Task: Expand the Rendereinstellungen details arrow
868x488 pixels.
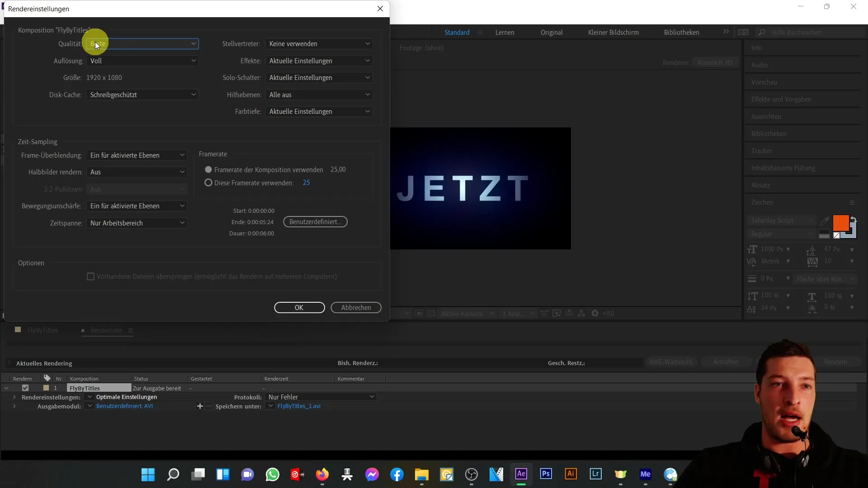Action: pyautogui.click(x=14, y=397)
